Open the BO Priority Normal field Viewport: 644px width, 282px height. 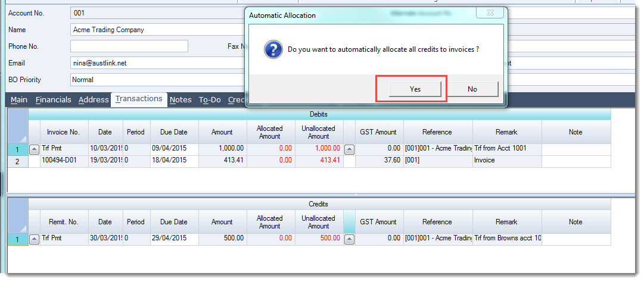pyautogui.click(x=158, y=80)
